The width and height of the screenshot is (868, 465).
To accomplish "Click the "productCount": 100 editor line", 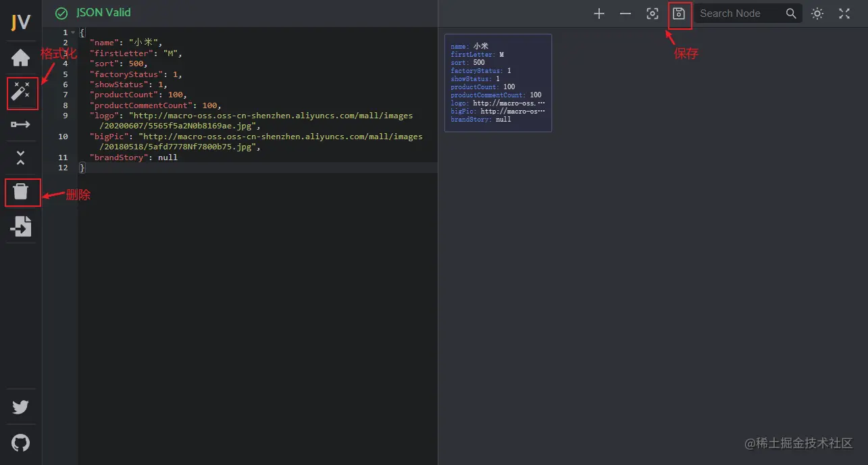I will click(138, 95).
